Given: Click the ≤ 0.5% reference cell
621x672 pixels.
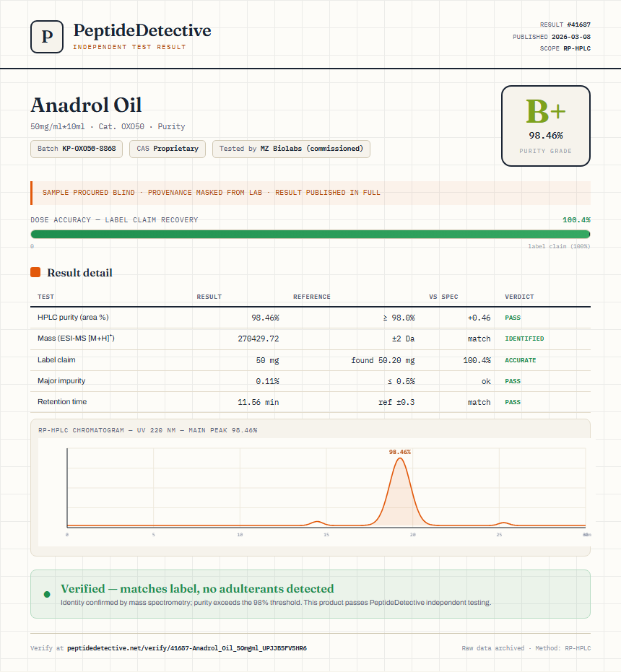Looking at the screenshot, I should click(x=401, y=381).
